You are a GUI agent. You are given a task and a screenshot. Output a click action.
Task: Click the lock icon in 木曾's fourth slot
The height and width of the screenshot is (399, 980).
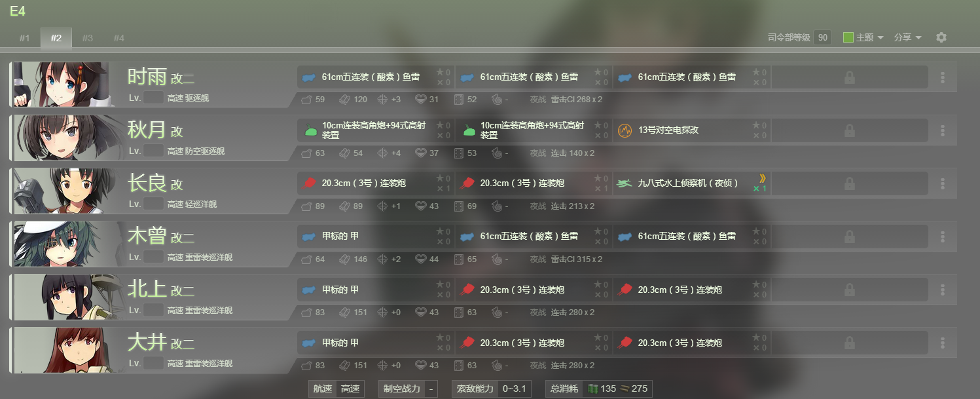pos(849,237)
